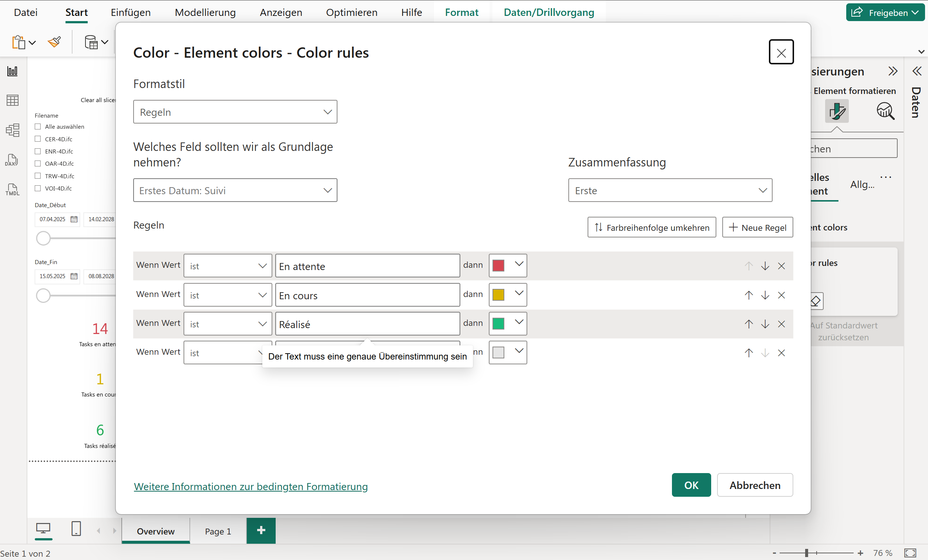Check the 'Alle auswählen' checkbox
Screen dimensions: 928x560
(x=38, y=126)
